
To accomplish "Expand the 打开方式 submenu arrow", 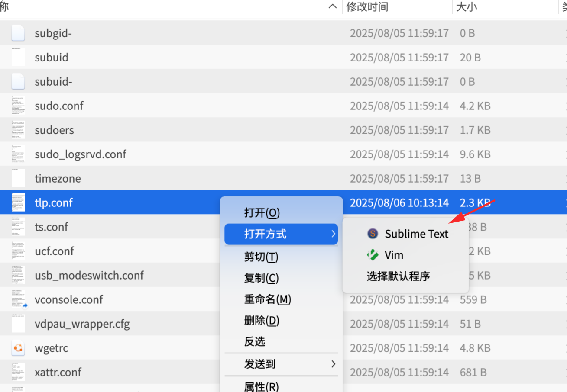I will click(333, 234).
